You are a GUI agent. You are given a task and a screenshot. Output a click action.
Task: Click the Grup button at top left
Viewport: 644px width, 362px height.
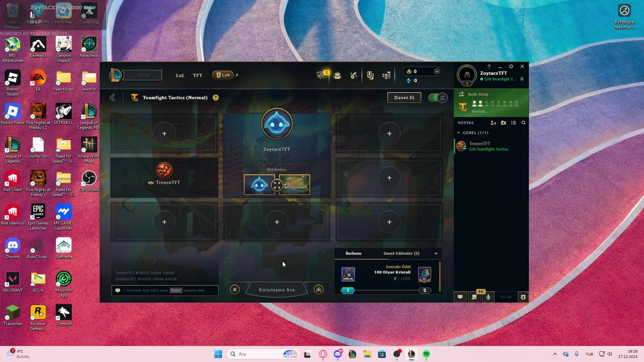click(x=143, y=75)
